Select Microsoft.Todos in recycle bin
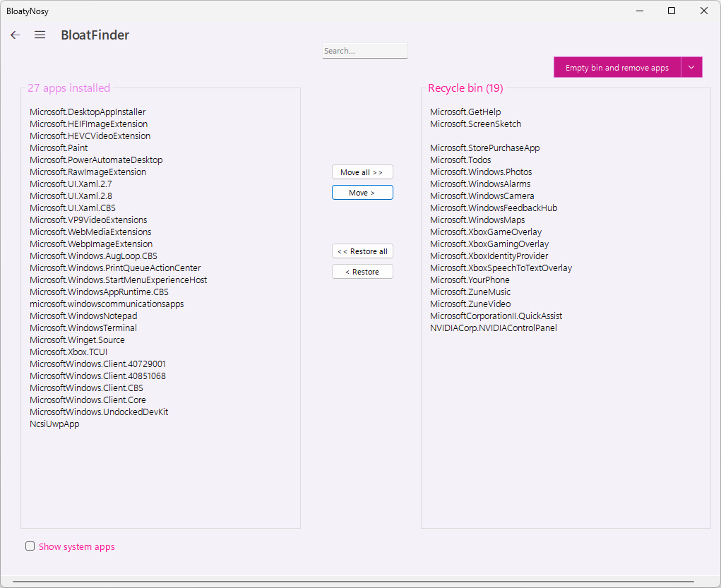 (x=460, y=160)
